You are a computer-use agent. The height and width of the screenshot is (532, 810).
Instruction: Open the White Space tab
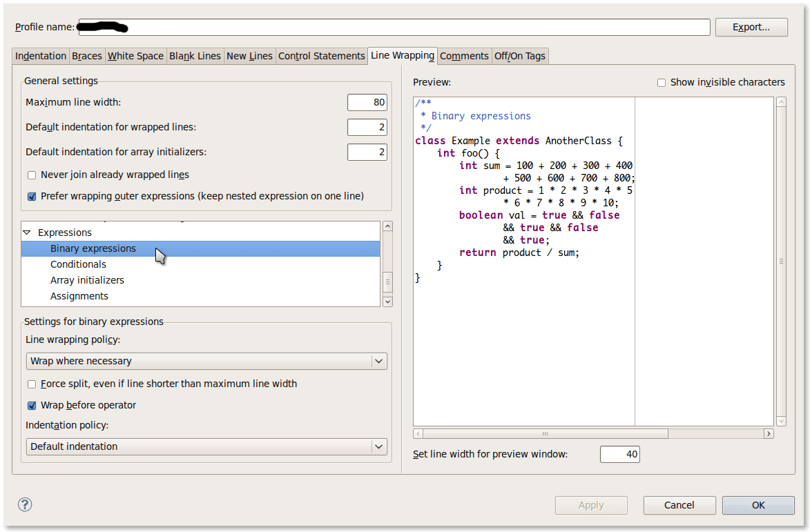(x=135, y=56)
